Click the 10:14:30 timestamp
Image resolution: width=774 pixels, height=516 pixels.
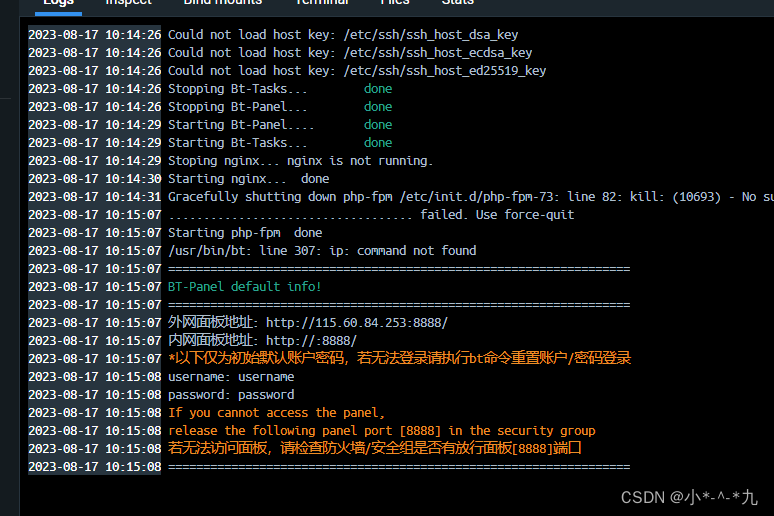[x=95, y=179]
